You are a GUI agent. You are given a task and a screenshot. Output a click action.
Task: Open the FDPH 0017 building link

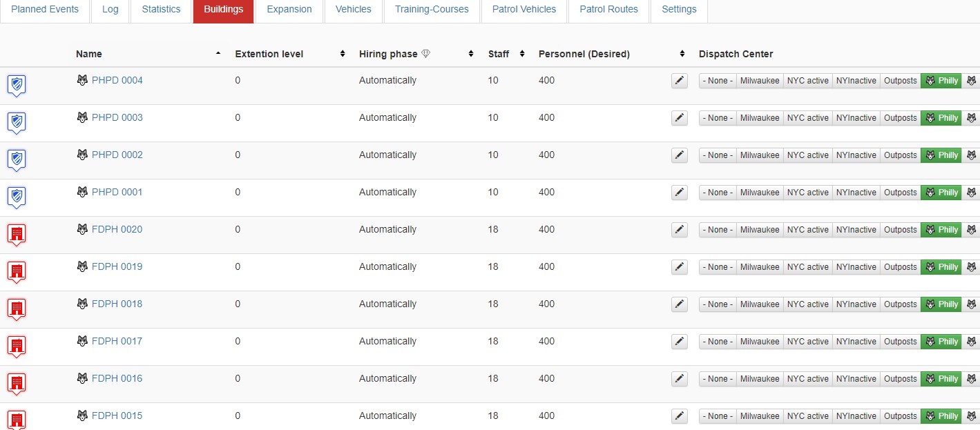tap(117, 341)
